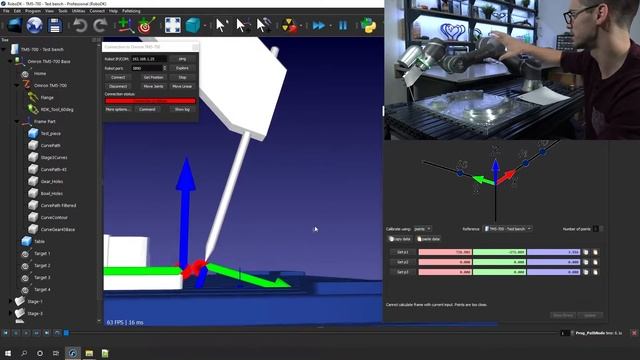Click the p1 X value red field
The width and height of the screenshot is (640, 360).
pos(445,252)
